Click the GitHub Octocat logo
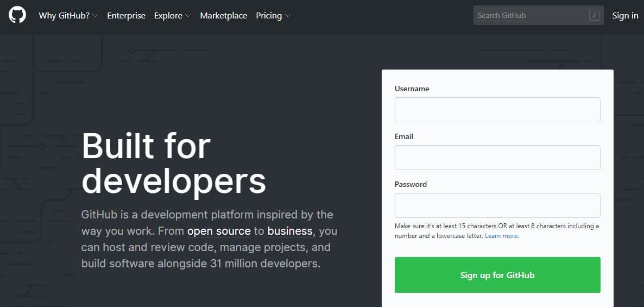 pos(17,15)
